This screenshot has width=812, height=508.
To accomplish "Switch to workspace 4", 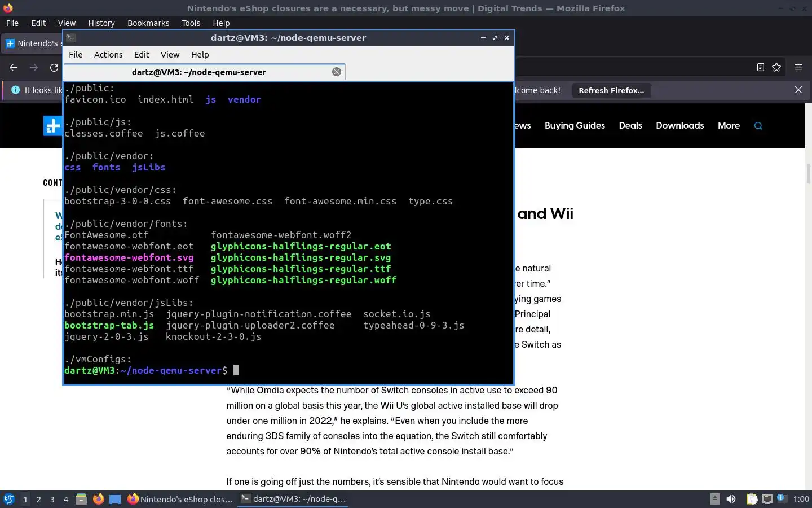I will [x=65, y=499].
